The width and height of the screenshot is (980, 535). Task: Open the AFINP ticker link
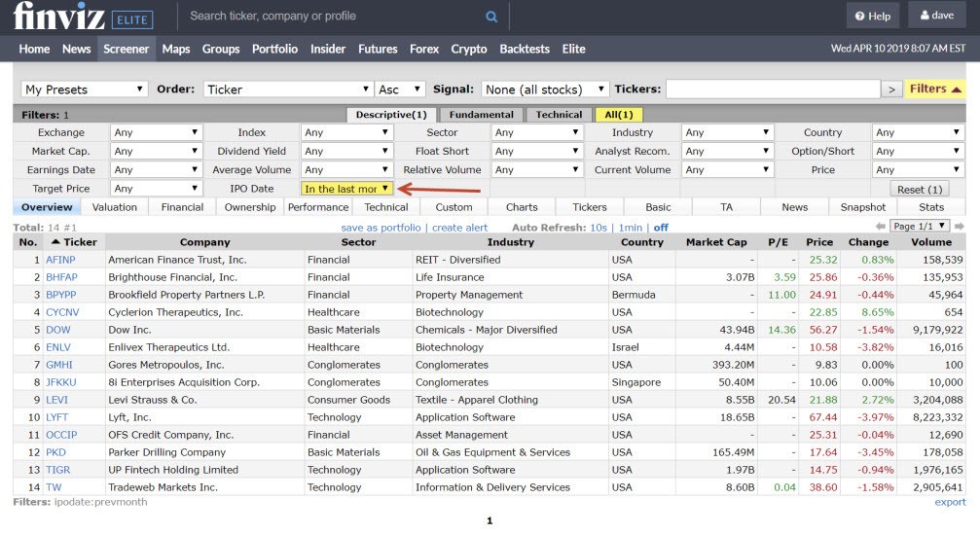click(x=60, y=260)
